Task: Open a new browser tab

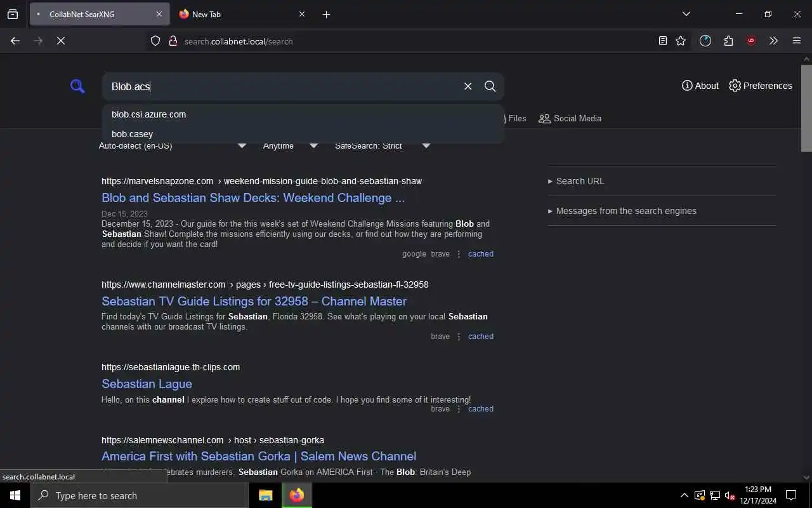Action: (x=326, y=14)
